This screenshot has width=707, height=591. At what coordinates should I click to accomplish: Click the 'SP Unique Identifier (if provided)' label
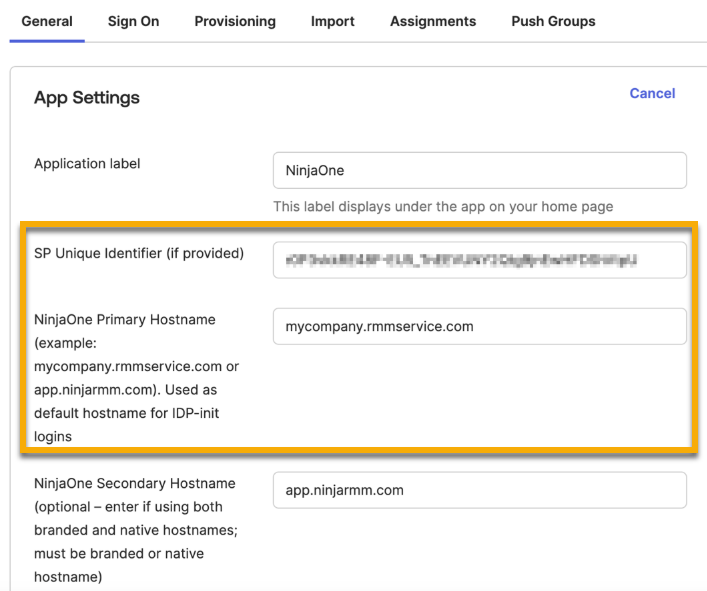139,253
